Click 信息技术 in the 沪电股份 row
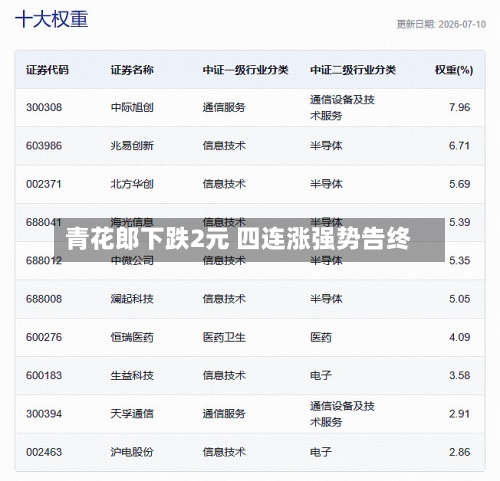 224,452
